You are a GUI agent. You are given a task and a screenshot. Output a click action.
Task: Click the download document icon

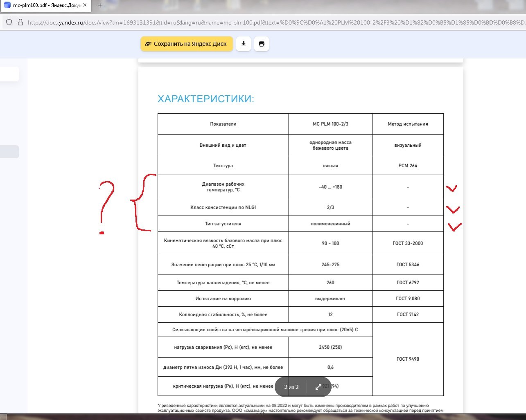click(243, 44)
